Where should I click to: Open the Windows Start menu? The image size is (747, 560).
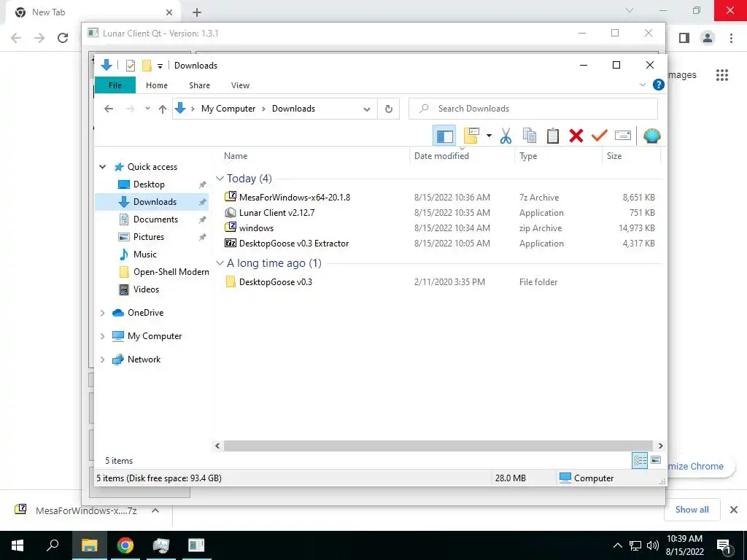[18, 545]
